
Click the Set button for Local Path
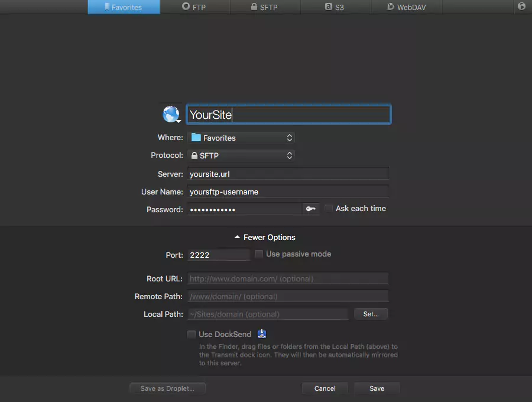pos(371,314)
